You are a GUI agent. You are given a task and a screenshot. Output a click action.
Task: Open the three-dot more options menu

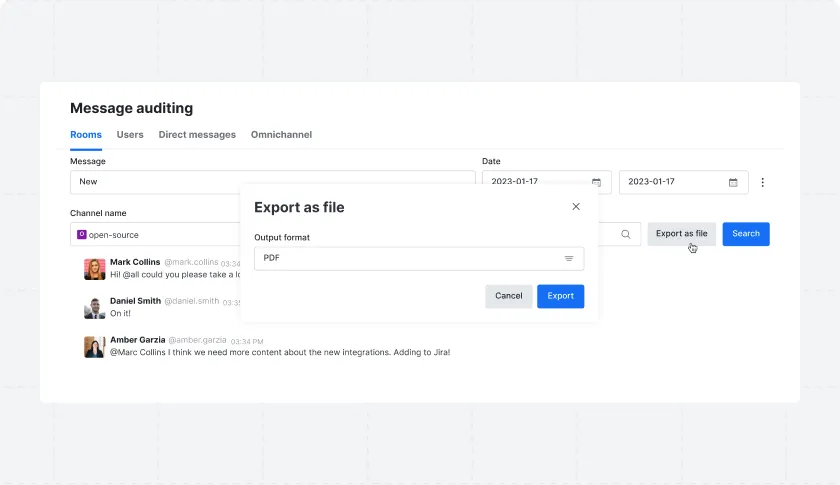tap(762, 182)
